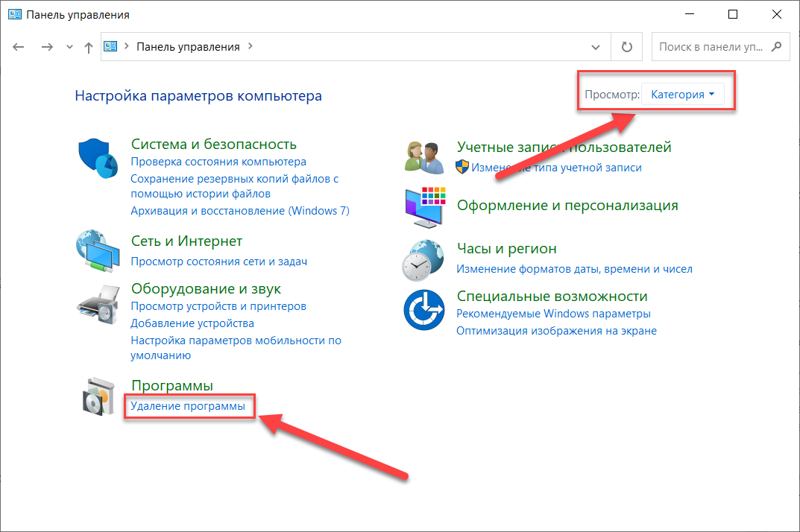800x532 pixels.
Task: Open the Программы category
Action: click(172, 386)
